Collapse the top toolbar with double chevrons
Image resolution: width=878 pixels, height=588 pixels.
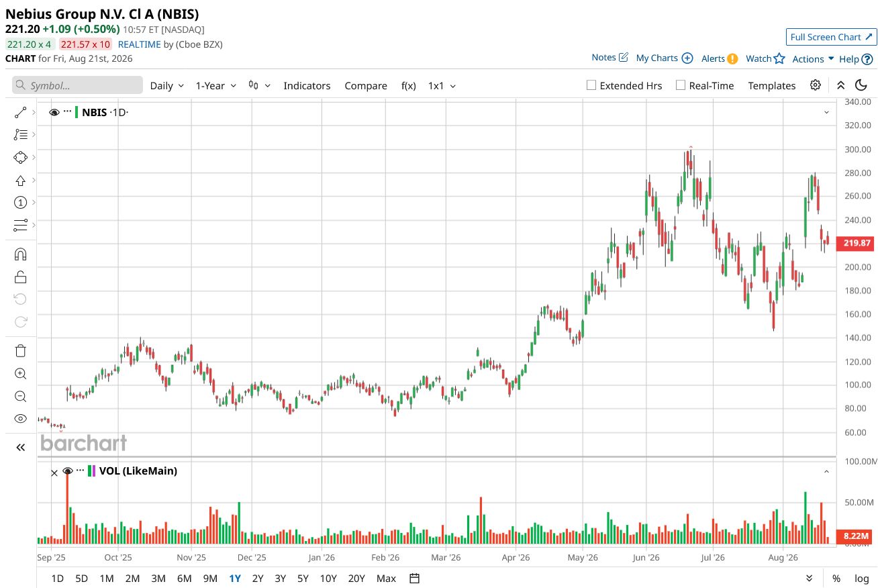[x=840, y=85]
